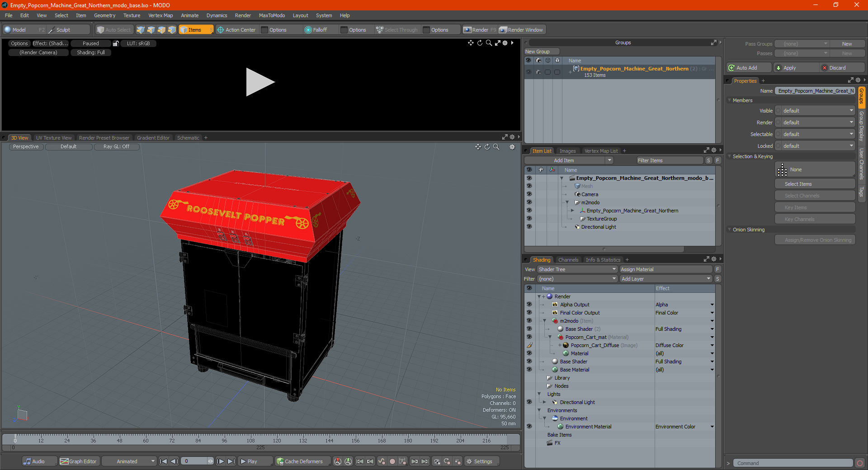Toggle visibility of Popcorn_Cart_mat material

tap(529, 337)
